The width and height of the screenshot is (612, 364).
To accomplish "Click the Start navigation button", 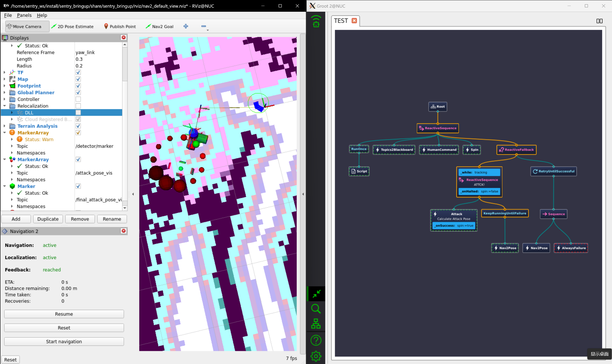I will [64, 341].
